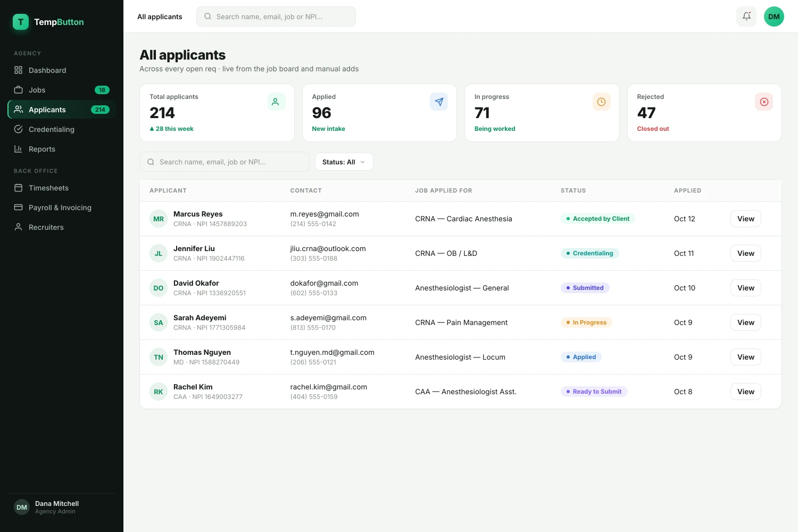Click the Jobs 18 count badge

coord(102,90)
